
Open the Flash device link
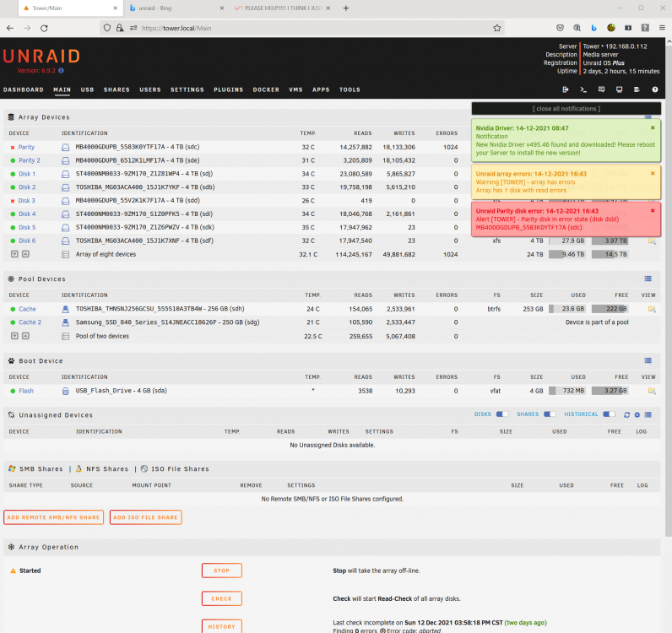[x=26, y=391]
